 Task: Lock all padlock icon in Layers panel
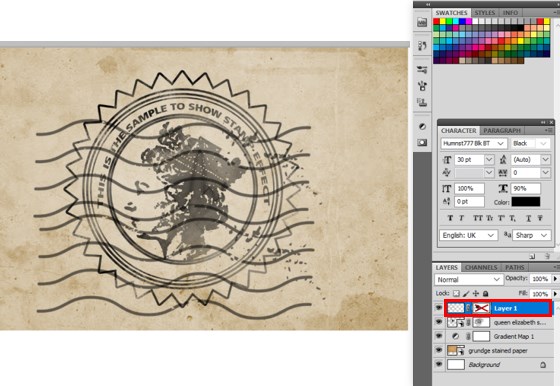point(485,294)
